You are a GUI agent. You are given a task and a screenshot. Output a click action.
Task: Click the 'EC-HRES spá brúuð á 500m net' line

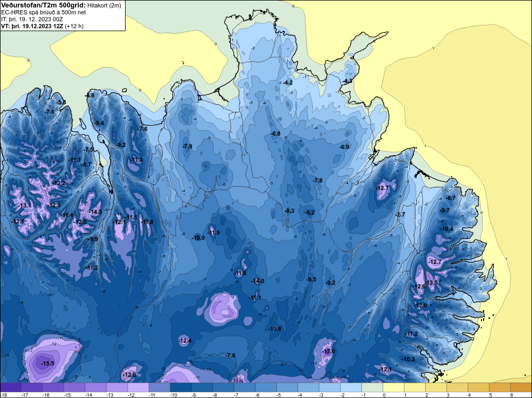click(x=44, y=12)
